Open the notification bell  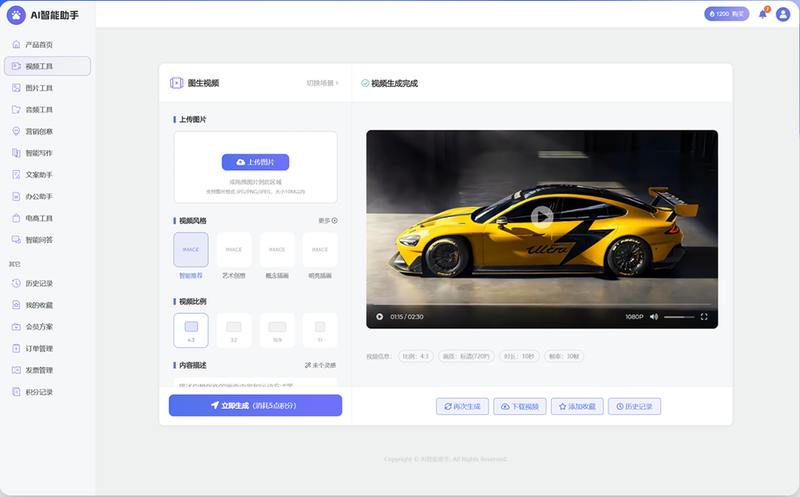pyautogui.click(x=763, y=14)
